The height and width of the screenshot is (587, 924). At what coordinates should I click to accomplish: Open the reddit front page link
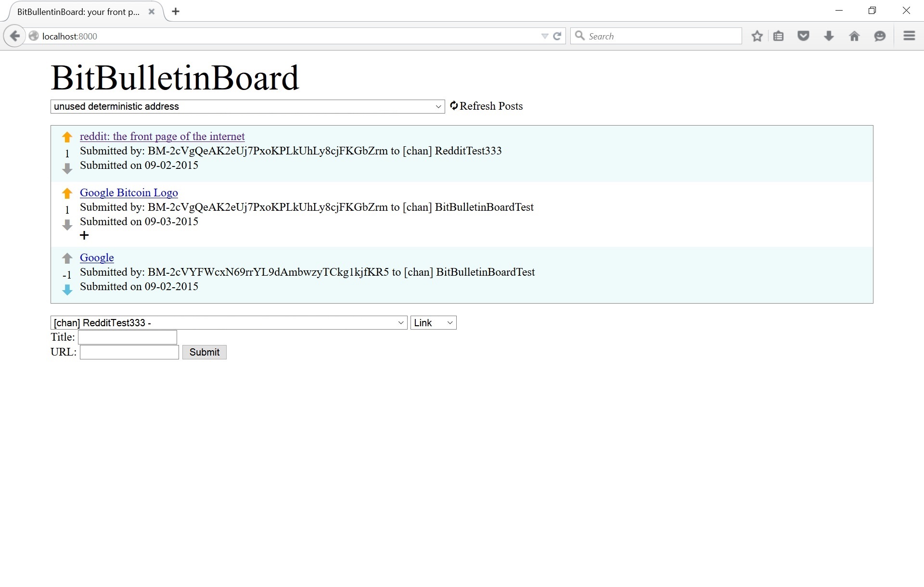tap(162, 136)
